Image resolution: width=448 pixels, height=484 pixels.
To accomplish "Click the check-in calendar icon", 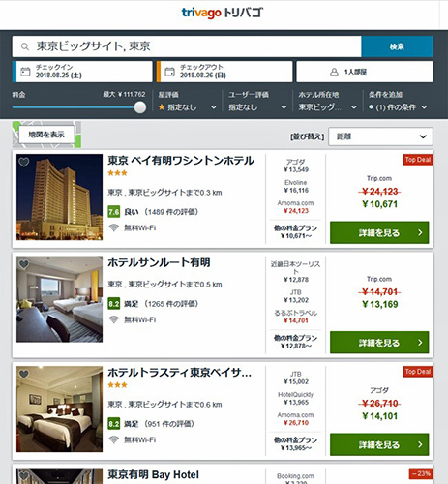I will 25,72.
